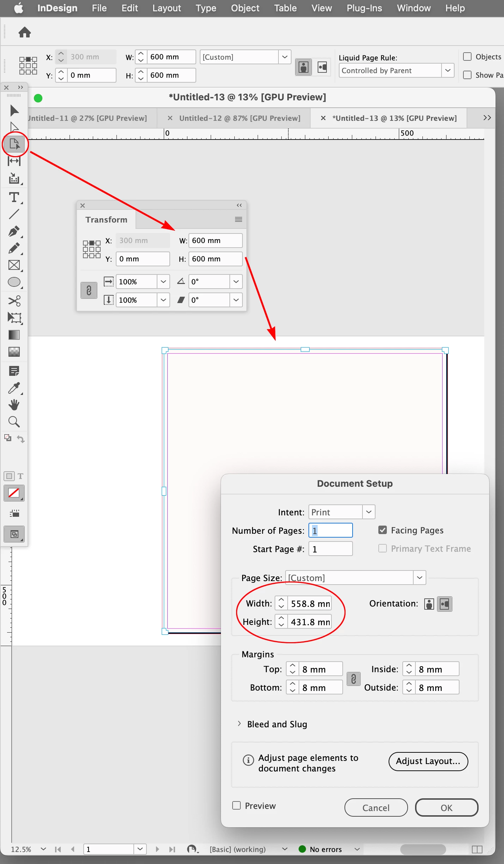Select the Selection tool arrow
Image resolution: width=504 pixels, height=864 pixels.
(14, 111)
